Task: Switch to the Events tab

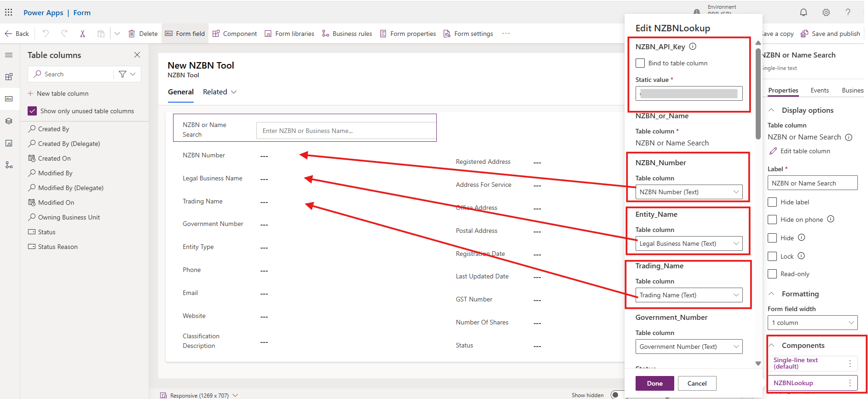Action: click(820, 90)
